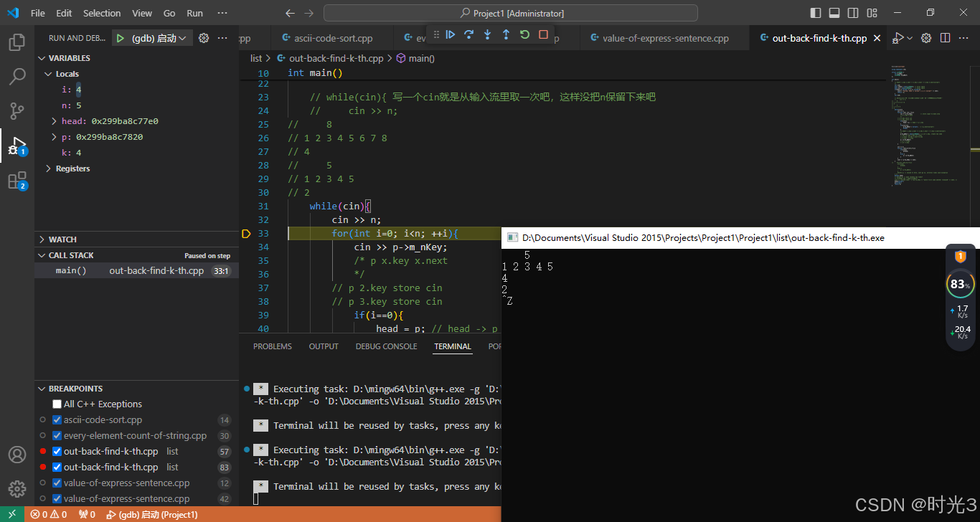Uncheck out-back-find-k-th.cpp breakpoint at line 83
The image size is (980, 522).
pos(57,467)
